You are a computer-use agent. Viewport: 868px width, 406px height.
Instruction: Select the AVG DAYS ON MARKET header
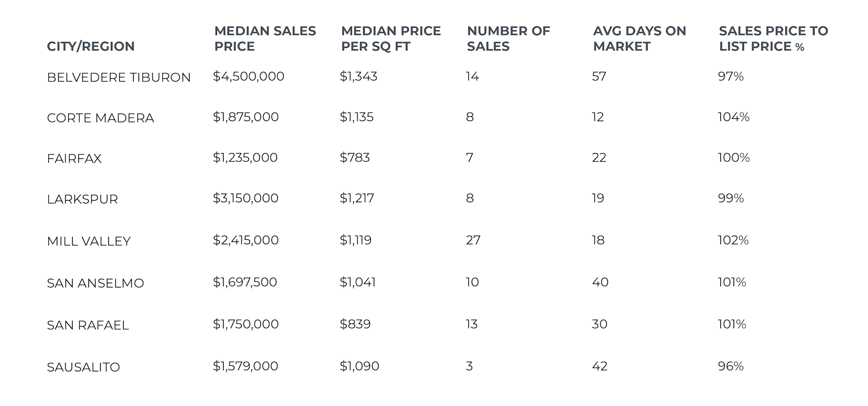pos(639,38)
